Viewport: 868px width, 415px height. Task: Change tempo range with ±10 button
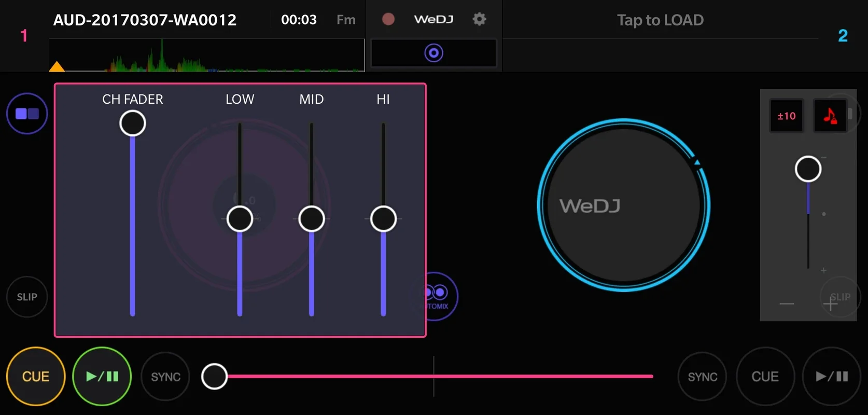click(x=786, y=116)
